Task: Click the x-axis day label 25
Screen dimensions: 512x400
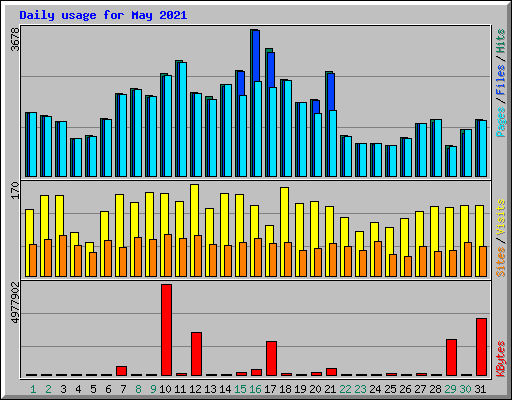Action: pyautogui.click(x=390, y=389)
